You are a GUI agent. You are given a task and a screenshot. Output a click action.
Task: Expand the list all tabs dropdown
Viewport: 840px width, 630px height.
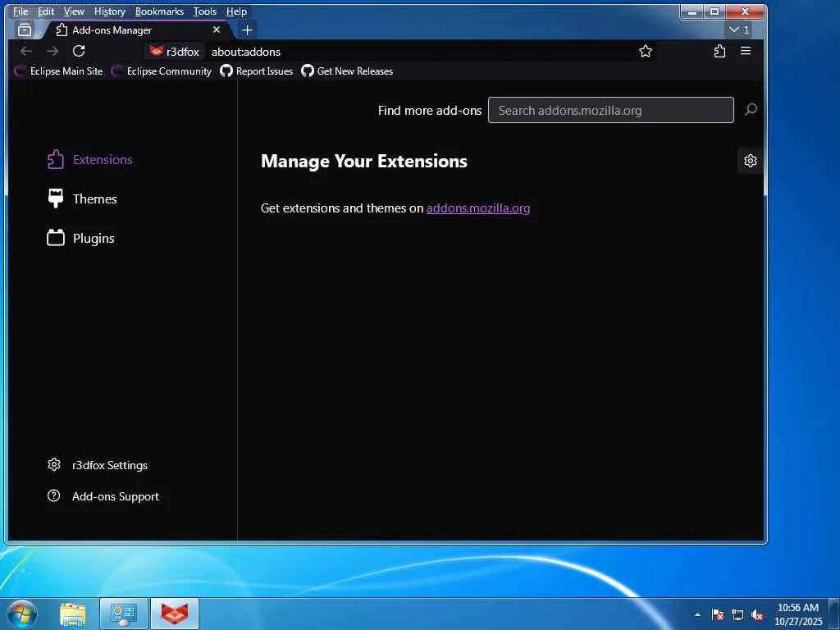pyautogui.click(x=740, y=30)
